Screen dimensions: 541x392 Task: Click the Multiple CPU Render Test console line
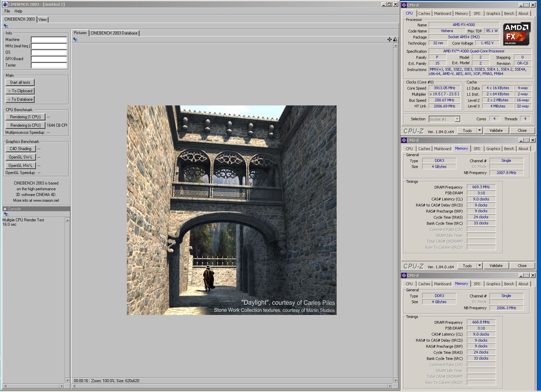point(23,220)
